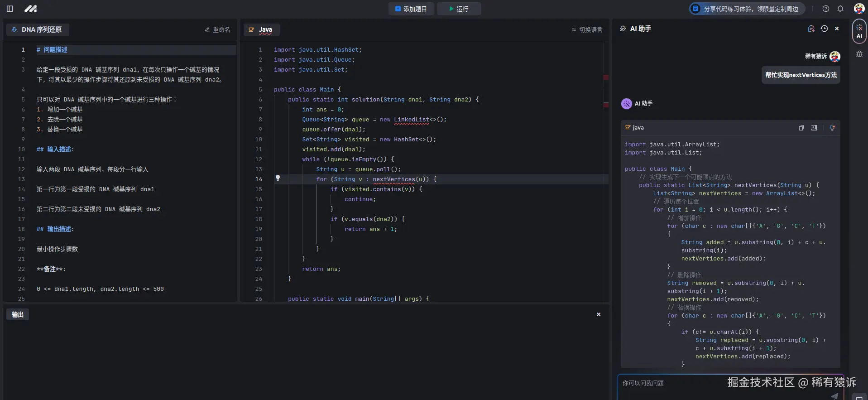Open the help question mark icon

tap(826, 9)
